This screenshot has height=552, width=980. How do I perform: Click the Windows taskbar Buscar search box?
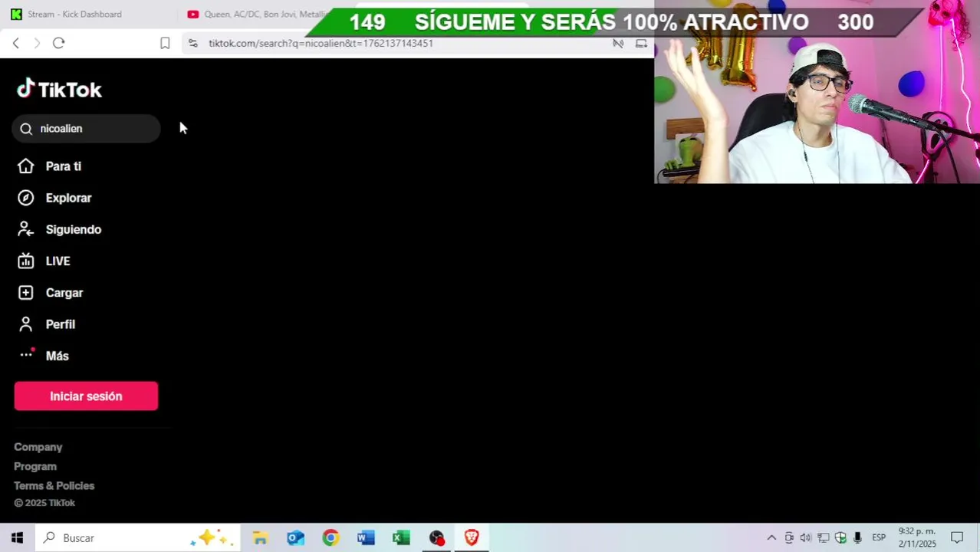point(138,538)
